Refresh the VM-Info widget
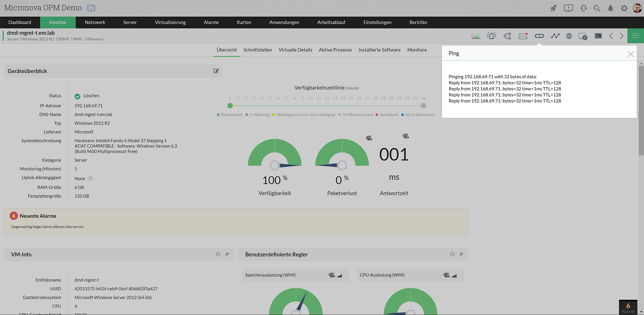 218,254
